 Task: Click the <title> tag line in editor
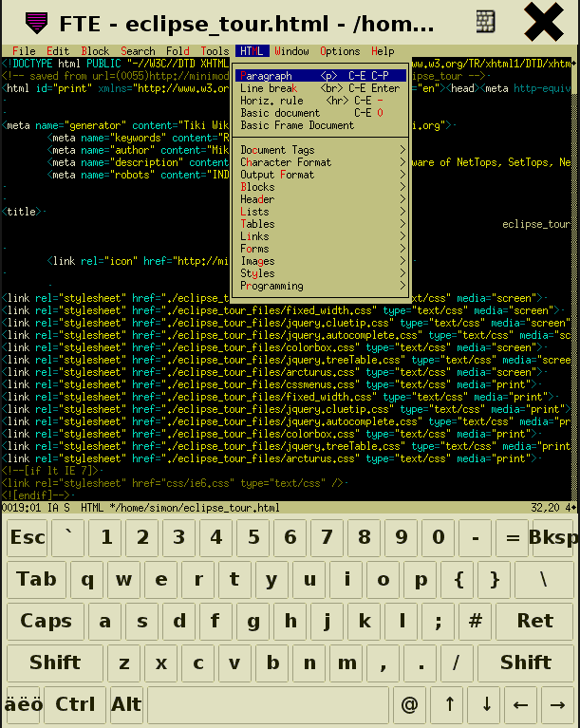tap(22, 212)
